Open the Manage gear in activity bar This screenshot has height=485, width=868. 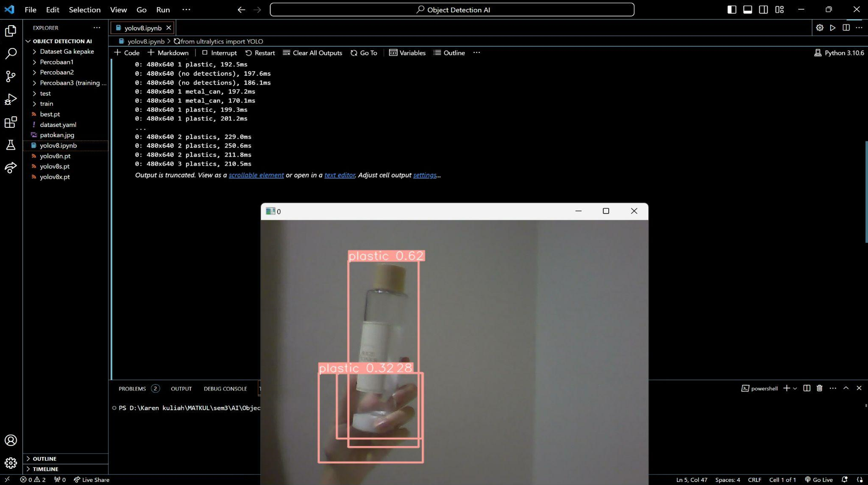click(x=11, y=463)
